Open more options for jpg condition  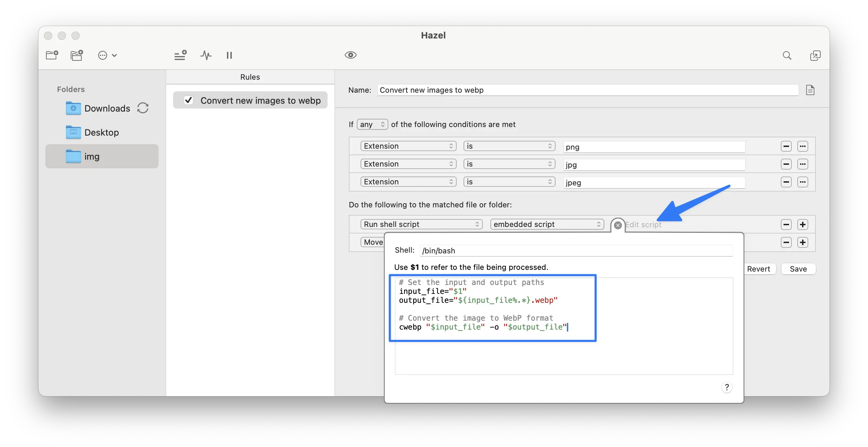(x=802, y=164)
